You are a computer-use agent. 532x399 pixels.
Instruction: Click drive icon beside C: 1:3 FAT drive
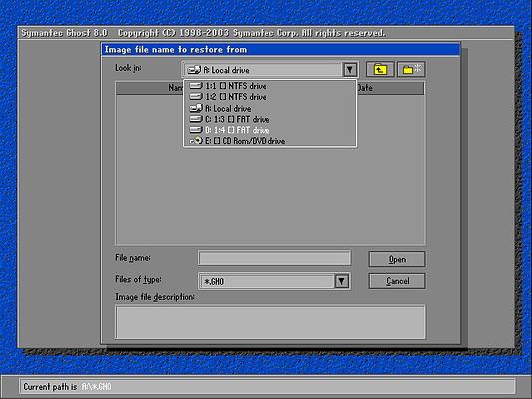[x=196, y=119]
